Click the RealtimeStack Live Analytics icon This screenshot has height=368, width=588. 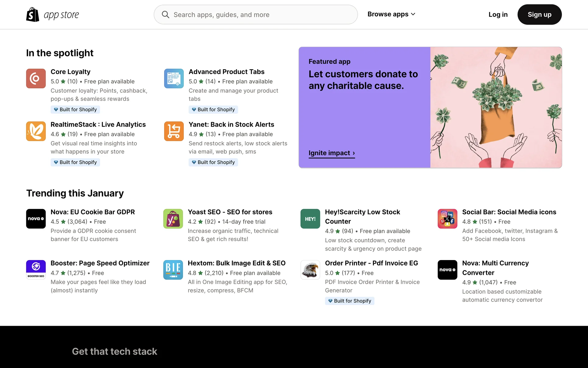pyautogui.click(x=36, y=131)
